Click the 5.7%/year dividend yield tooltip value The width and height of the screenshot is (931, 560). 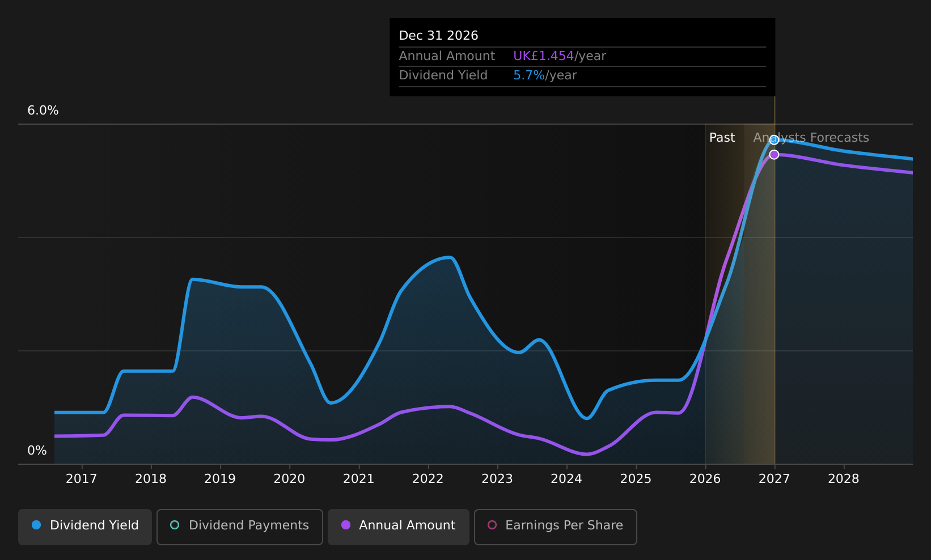click(545, 75)
